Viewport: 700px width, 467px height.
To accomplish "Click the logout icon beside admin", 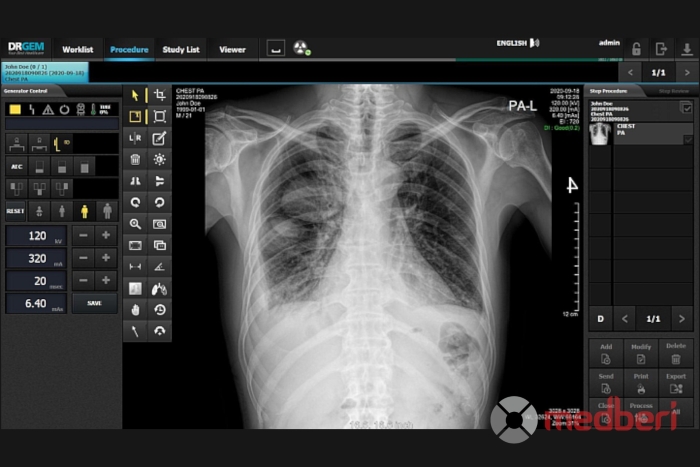I will pos(660,49).
